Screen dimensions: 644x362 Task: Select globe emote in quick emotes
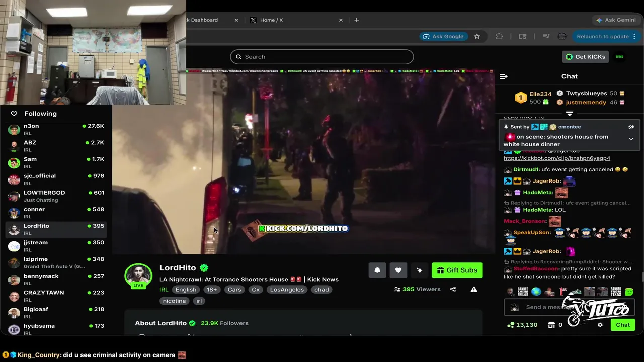(x=536, y=292)
